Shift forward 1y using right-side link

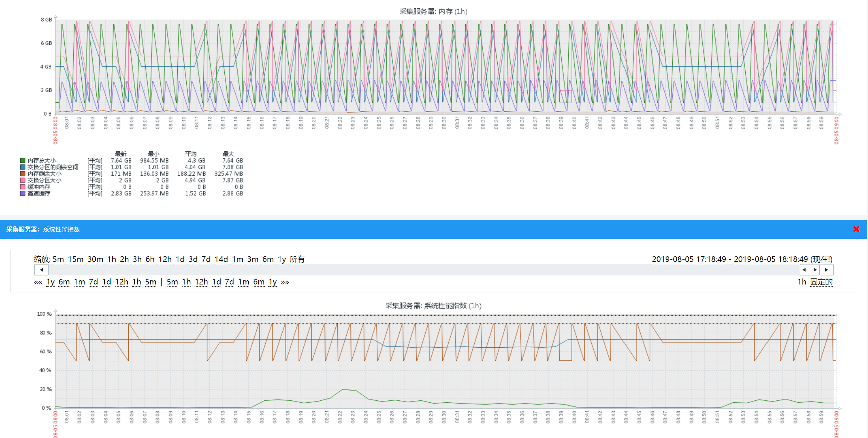(273, 282)
